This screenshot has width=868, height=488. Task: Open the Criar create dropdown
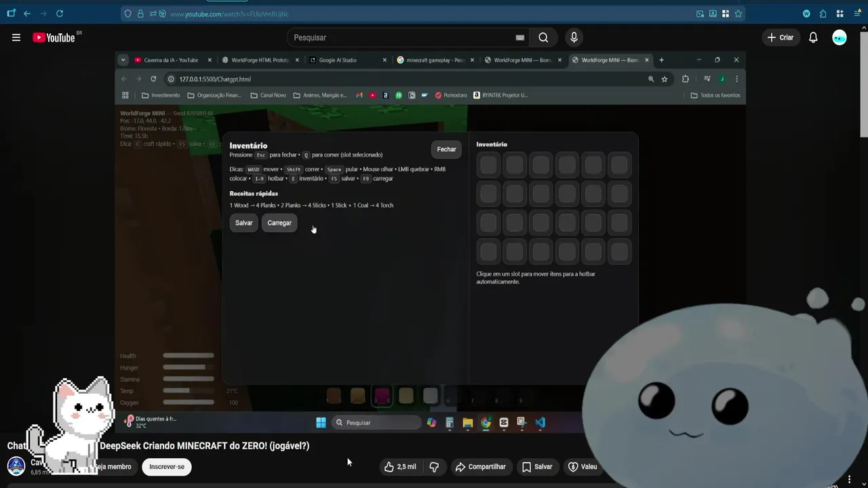780,38
